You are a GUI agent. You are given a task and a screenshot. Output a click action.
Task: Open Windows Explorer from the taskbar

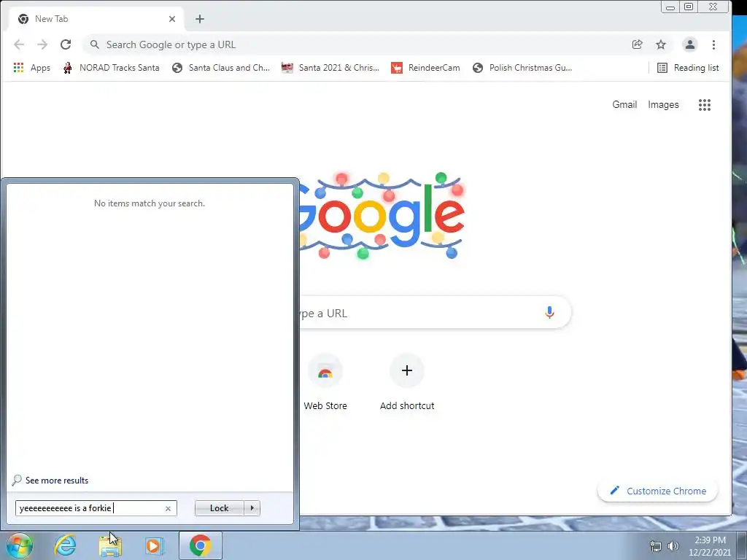[110, 545]
